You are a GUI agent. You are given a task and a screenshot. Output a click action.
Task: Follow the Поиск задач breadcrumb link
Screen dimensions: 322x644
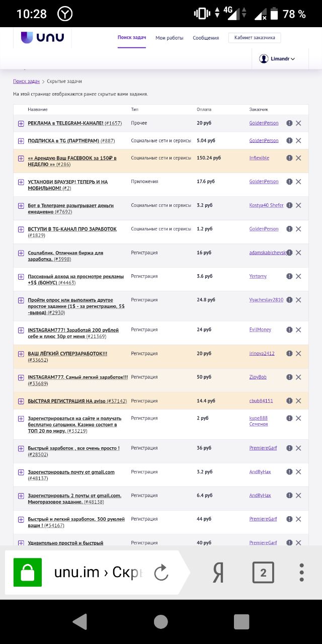click(x=26, y=81)
